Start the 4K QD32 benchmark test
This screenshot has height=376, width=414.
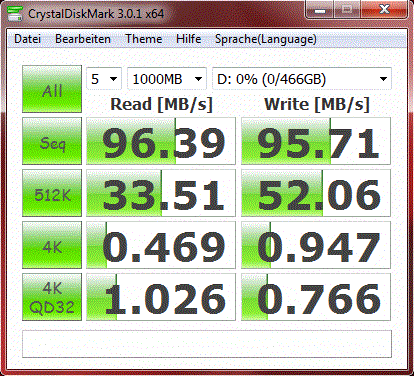(x=52, y=297)
